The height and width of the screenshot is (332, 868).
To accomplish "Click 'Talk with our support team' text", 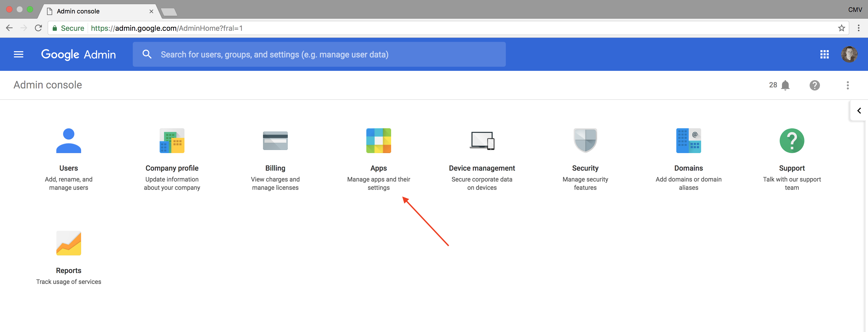I will (792, 184).
